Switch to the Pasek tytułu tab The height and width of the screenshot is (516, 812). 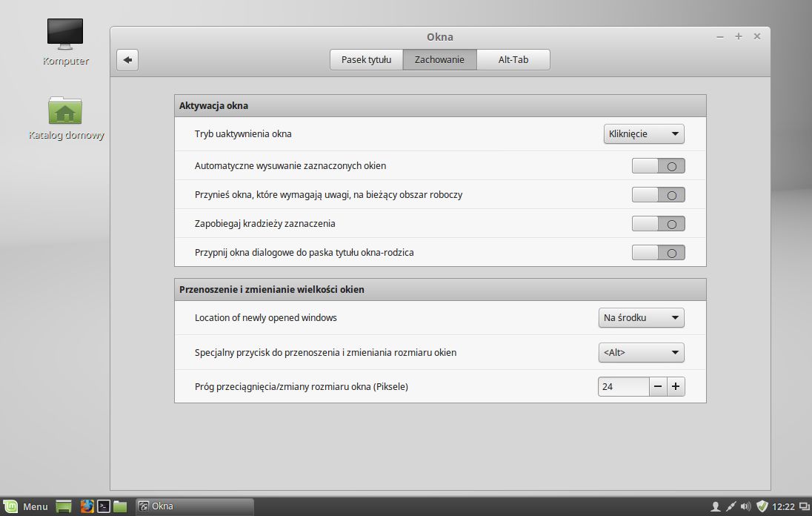point(366,59)
